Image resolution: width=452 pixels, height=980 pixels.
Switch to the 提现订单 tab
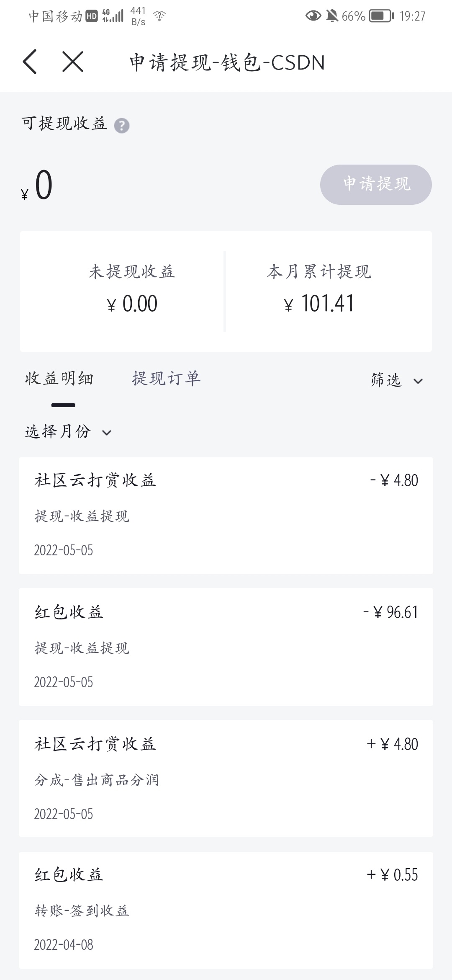point(166,379)
